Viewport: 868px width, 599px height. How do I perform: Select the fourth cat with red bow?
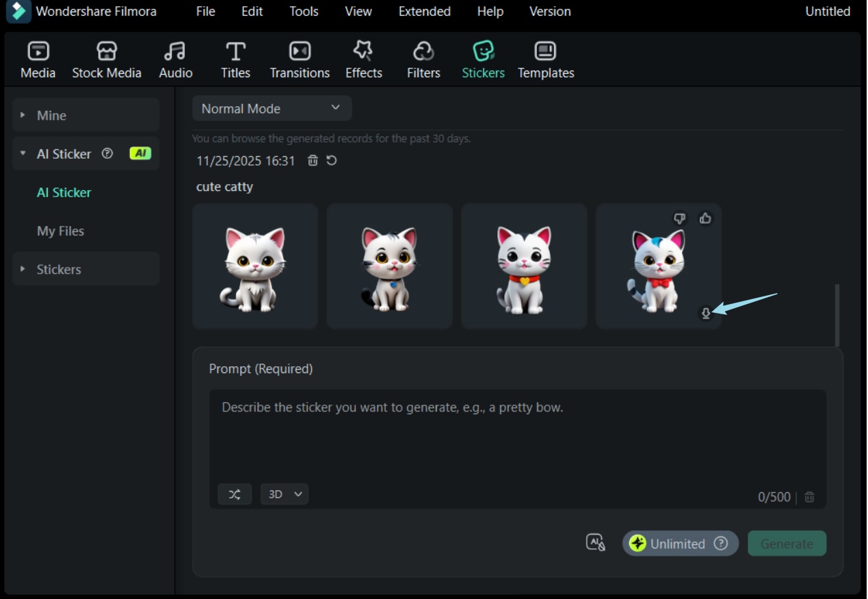(659, 266)
